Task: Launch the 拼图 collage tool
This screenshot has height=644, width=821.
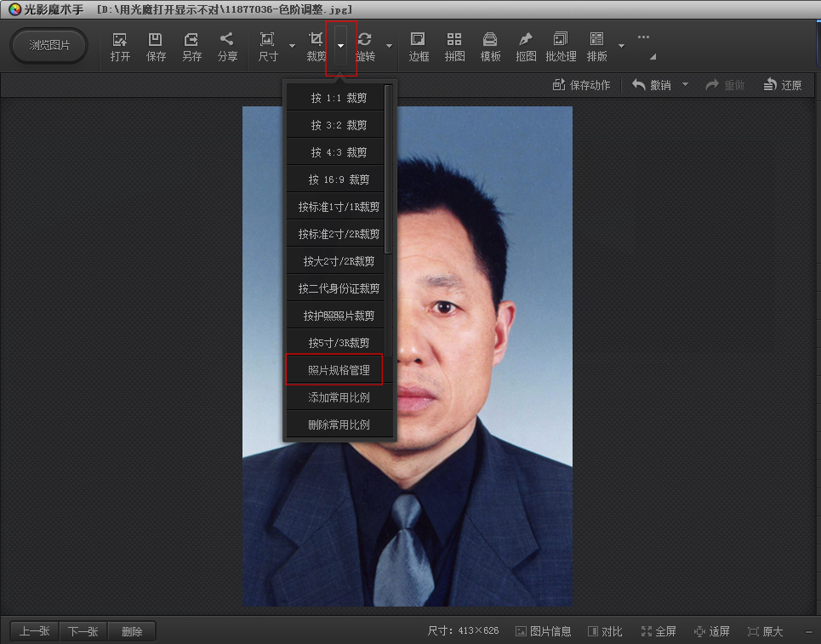Action: point(454,47)
